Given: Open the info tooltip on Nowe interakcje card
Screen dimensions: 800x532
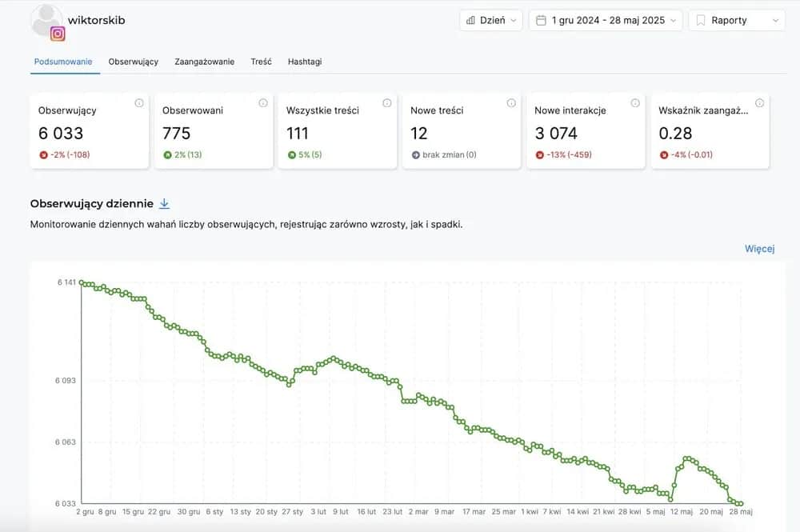Looking at the screenshot, I should [x=635, y=102].
